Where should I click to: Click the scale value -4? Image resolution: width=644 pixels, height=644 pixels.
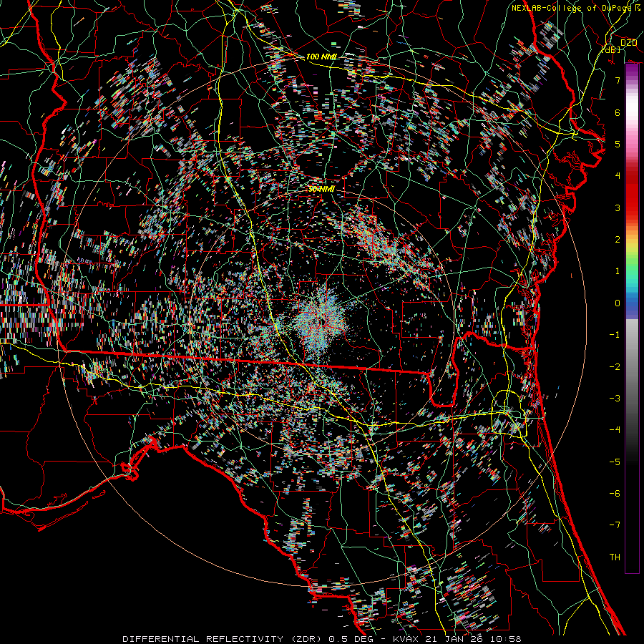[x=615, y=429]
